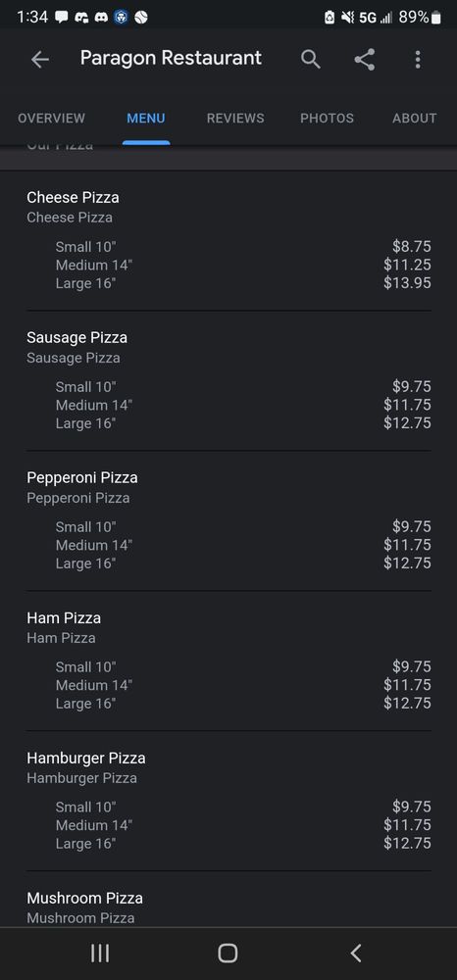The width and height of the screenshot is (457, 980).
Task: Tap the Paragon Restaurant title
Action: point(171,58)
